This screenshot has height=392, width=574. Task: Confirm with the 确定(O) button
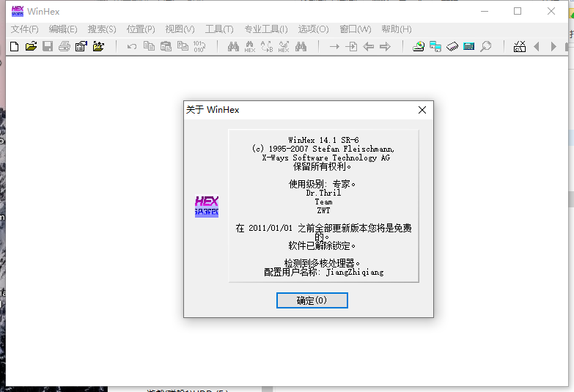pyautogui.click(x=312, y=300)
